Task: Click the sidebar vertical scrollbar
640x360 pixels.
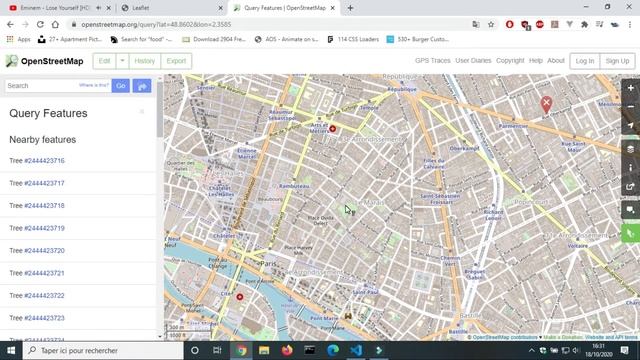Action: tap(160, 109)
